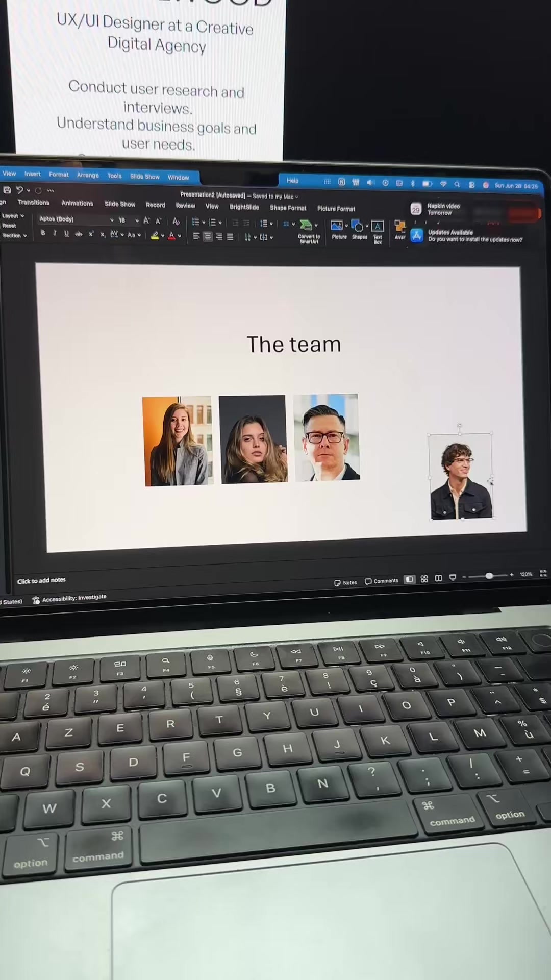Viewport: 551px width, 980px height.
Task: Toggle Center paragraph alignment
Action: coord(208,236)
